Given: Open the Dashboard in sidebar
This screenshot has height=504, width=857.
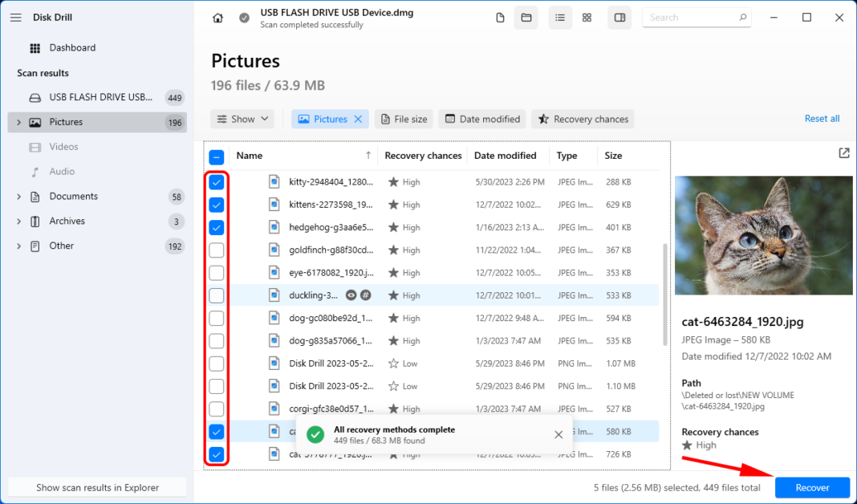Looking at the screenshot, I should (71, 48).
